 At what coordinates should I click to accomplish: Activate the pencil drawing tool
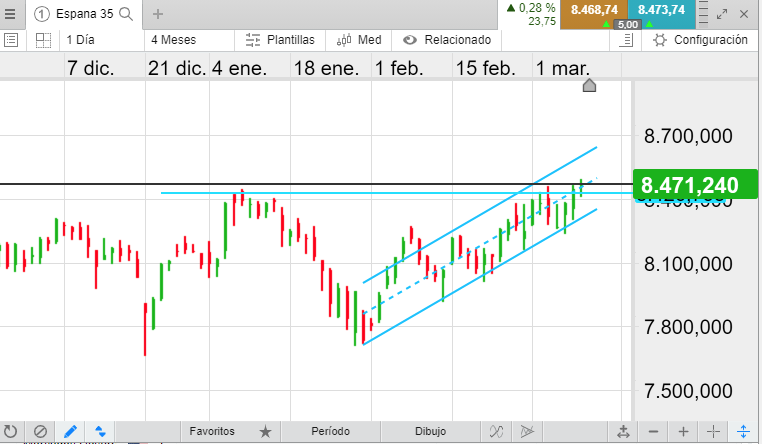click(x=70, y=431)
